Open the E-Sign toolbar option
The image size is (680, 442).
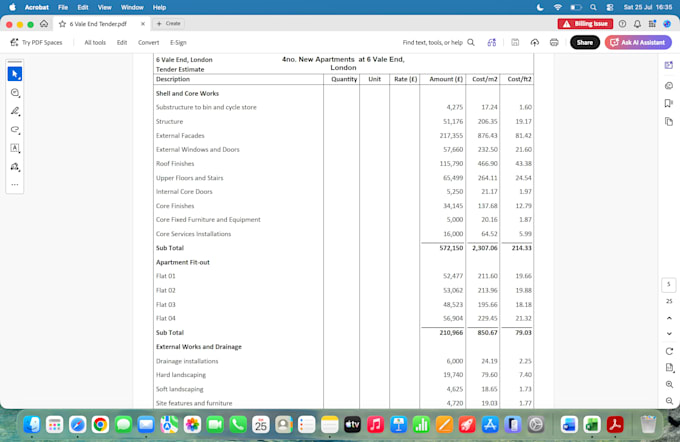pyautogui.click(x=178, y=43)
